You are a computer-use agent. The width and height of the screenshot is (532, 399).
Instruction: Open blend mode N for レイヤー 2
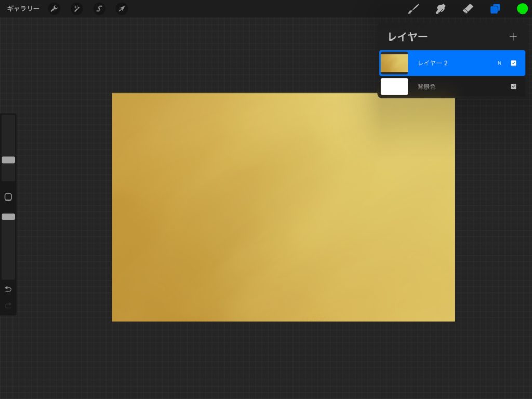click(x=499, y=63)
